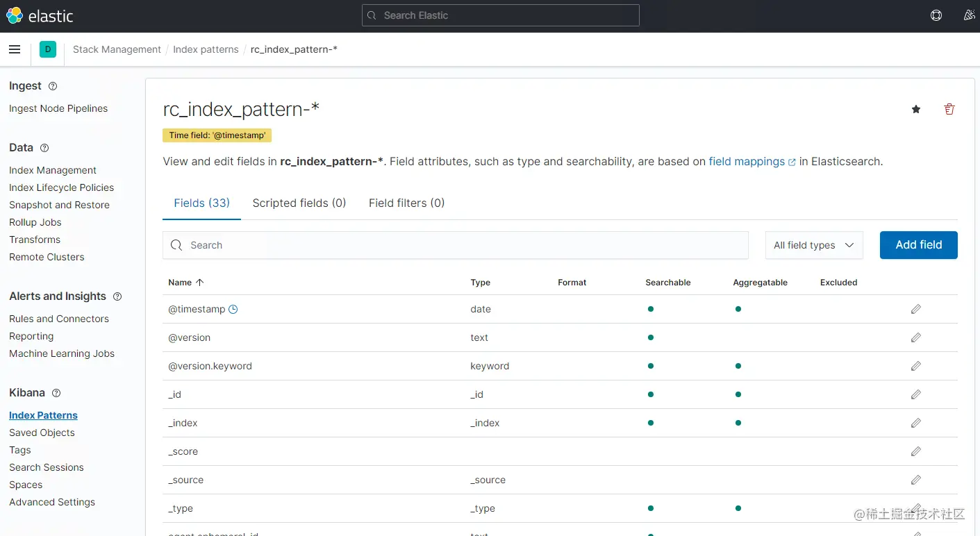The width and height of the screenshot is (980, 536).
Task: Delete index pattern with the trash icon
Action: pos(949,109)
